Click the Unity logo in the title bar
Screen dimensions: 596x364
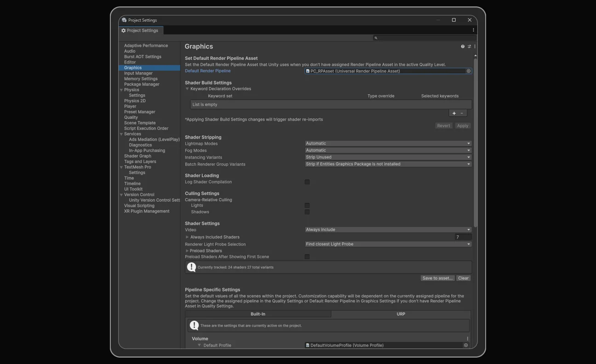(124, 20)
